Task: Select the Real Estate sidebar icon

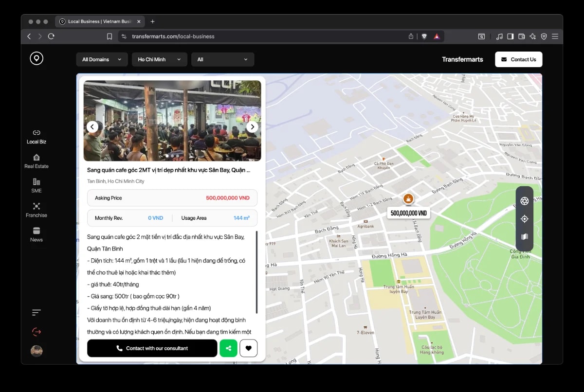Action: (x=36, y=161)
